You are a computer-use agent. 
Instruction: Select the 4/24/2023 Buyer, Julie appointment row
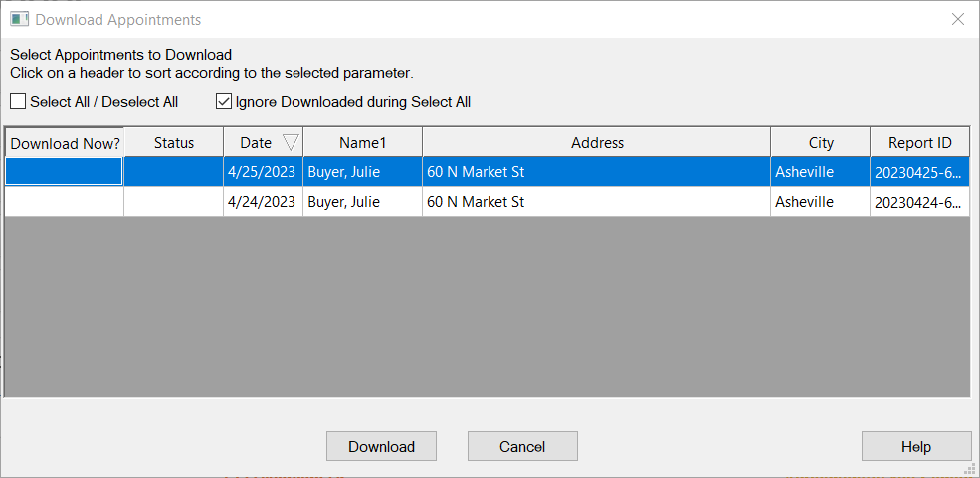(x=343, y=202)
